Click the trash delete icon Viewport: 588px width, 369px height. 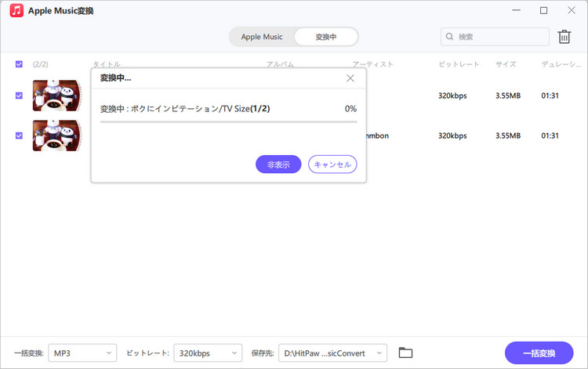pyautogui.click(x=564, y=37)
